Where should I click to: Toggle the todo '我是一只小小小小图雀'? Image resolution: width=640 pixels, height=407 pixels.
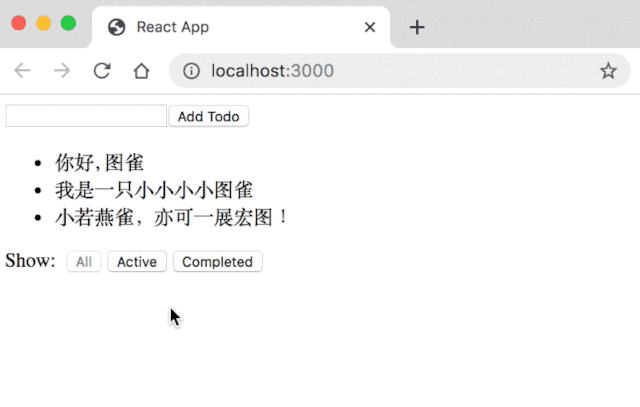(154, 190)
